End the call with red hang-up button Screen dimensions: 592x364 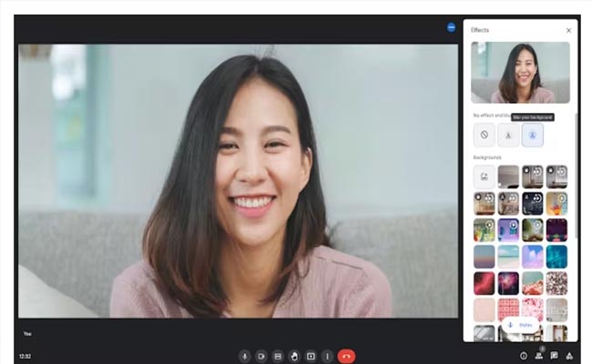click(346, 356)
